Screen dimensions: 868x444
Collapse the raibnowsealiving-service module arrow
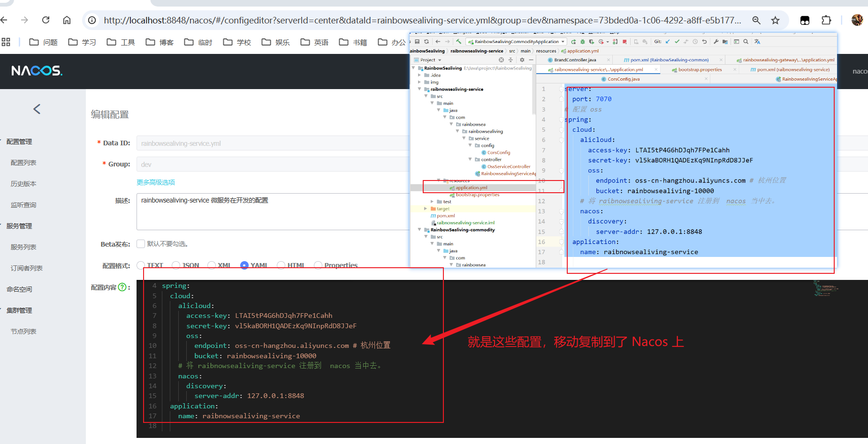(x=419, y=89)
